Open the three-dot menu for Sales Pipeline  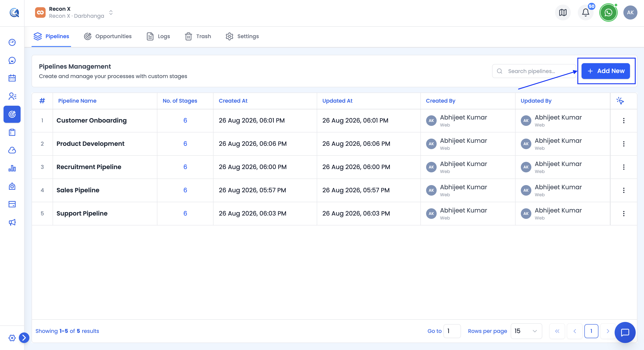[624, 190]
